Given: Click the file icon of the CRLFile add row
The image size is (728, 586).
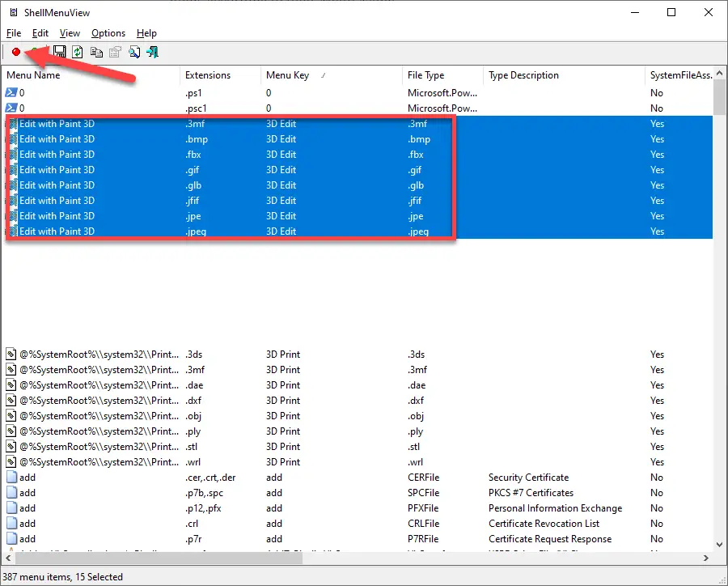Looking at the screenshot, I should click(11, 523).
